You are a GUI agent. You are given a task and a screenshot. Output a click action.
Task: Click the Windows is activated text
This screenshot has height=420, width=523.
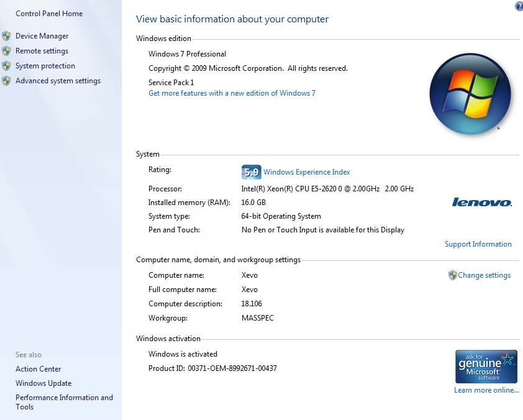pos(183,354)
